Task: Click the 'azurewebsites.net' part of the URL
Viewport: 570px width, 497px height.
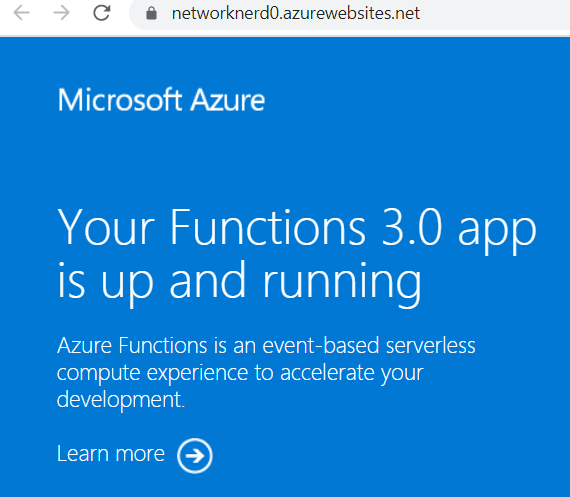Action: [352, 14]
